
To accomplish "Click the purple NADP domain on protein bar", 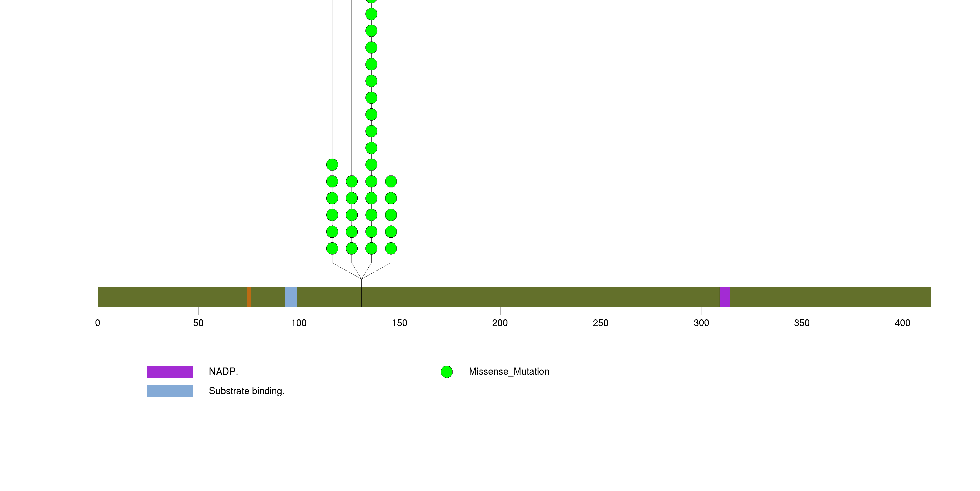I will [724, 297].
